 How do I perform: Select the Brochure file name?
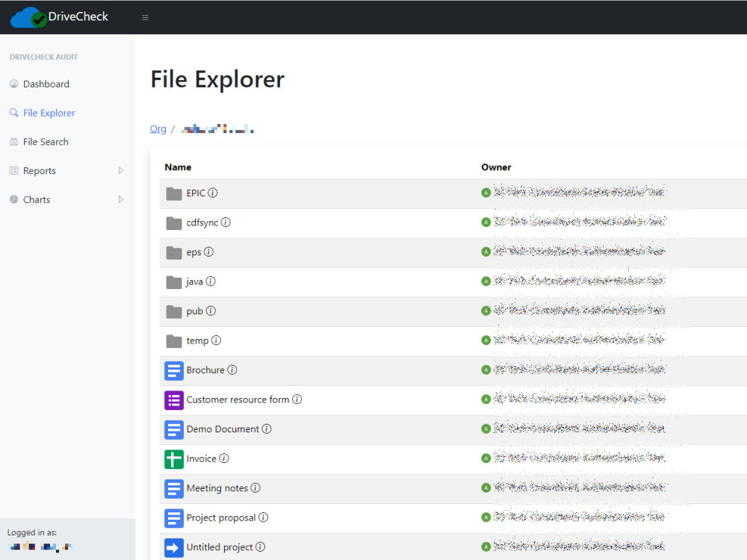(205, 370)
